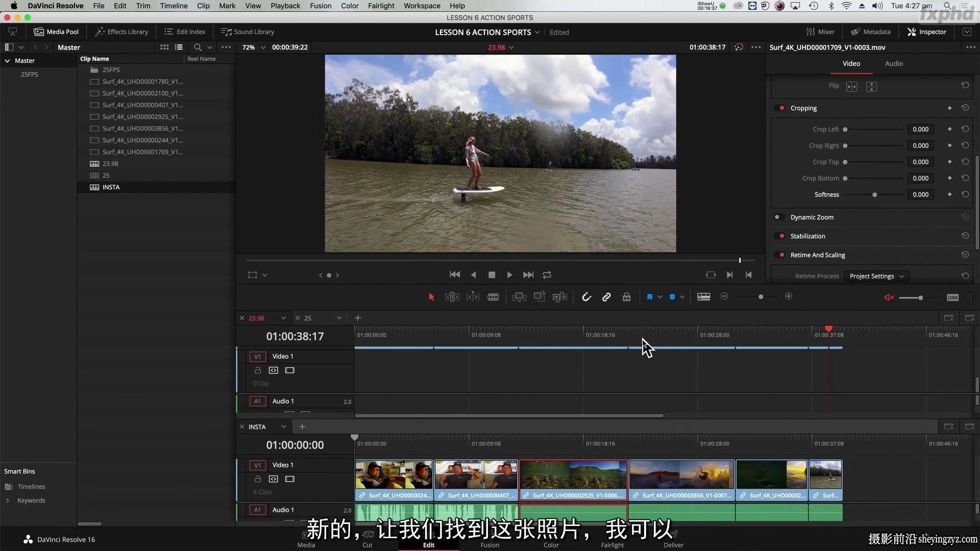980x551 pixels.
Task: Open the Fusion menu
Action: tap(321, 6)
